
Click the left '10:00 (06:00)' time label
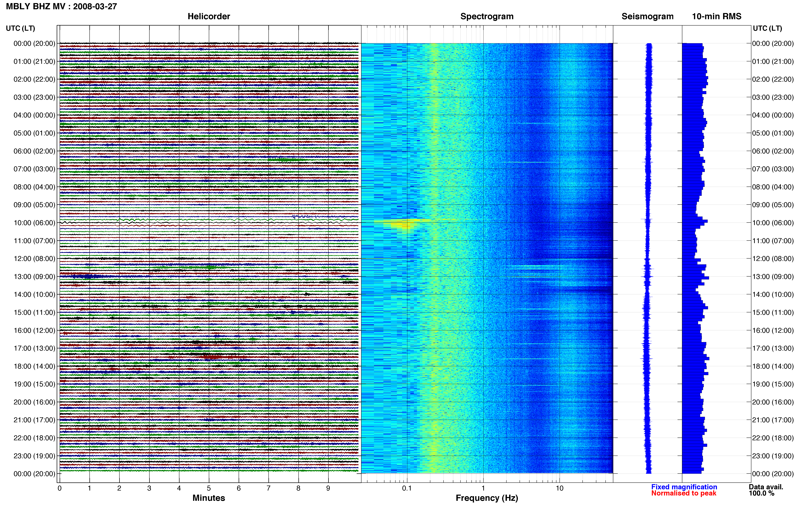pyautogui.click(x=34, y=223)
